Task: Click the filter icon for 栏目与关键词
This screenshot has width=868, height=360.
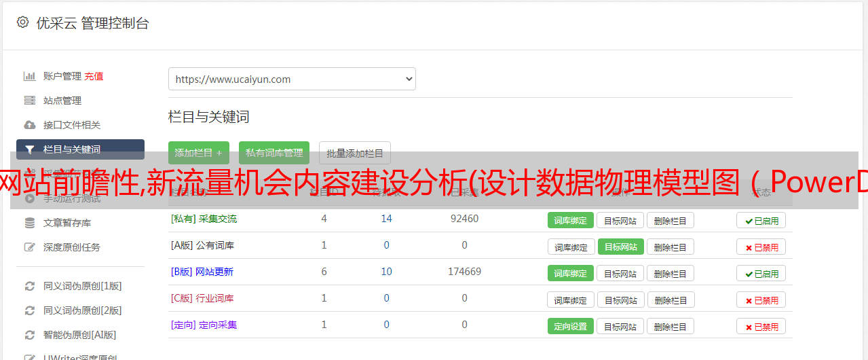Action: pyautogui.click(x=29, y=149)
